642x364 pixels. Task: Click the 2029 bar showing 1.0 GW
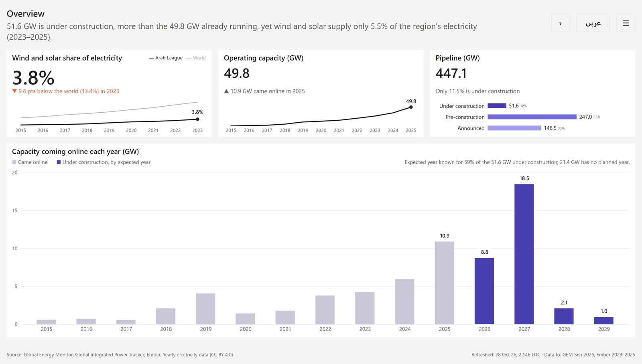click(603, 321)
